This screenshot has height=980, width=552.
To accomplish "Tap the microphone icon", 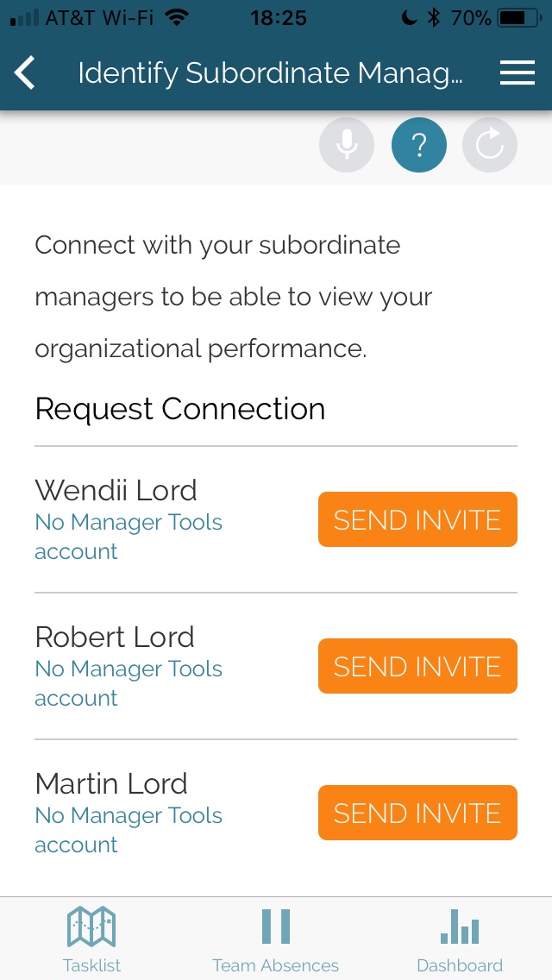I will pyautogui.click(x=347, y=145).
